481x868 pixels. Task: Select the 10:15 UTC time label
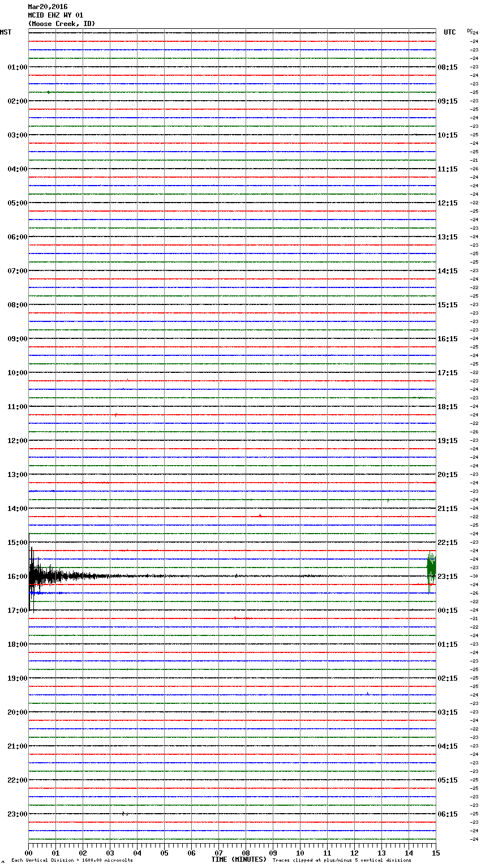[448, 135]
